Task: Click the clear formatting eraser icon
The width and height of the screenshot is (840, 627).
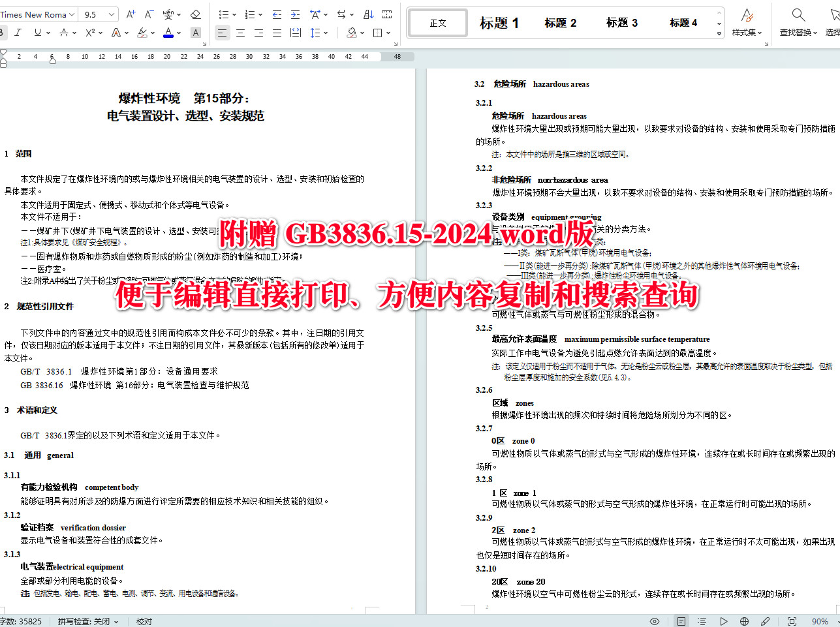Action: [196, 14]
